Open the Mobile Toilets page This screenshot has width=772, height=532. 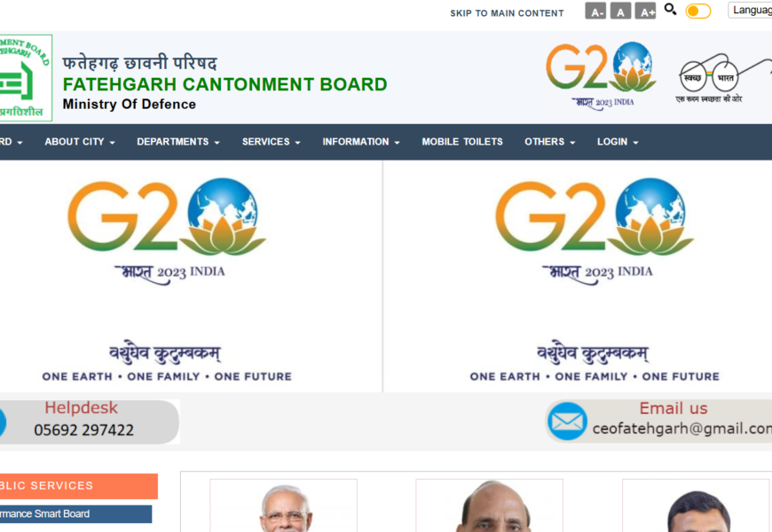pyautogui.click(x=462, y=142)
